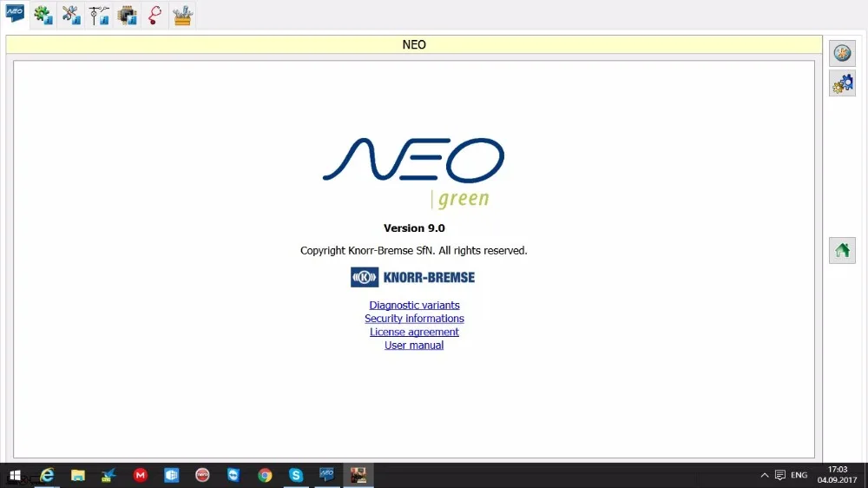The height and width of the screenshot is (488, 868).
Task: Launch diagnostics via the red stethoscope icon
Action: pyautogui.click(x=155, y=15)
